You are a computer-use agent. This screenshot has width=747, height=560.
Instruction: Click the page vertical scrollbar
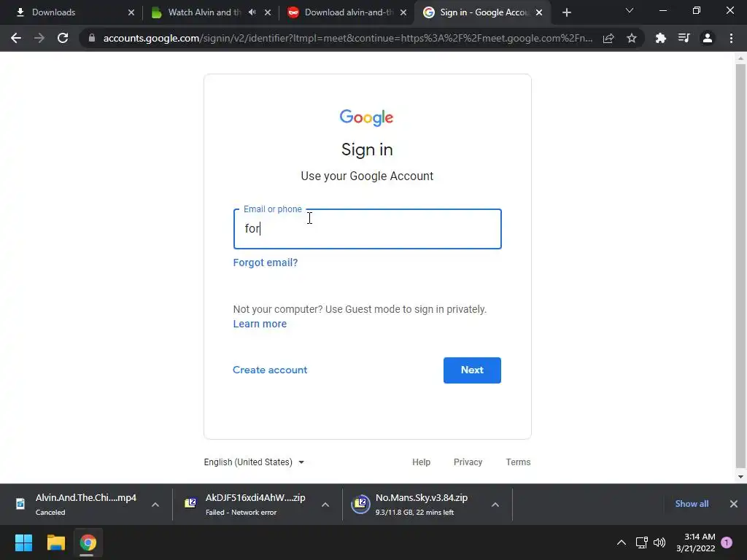click(x=740, y=265)
